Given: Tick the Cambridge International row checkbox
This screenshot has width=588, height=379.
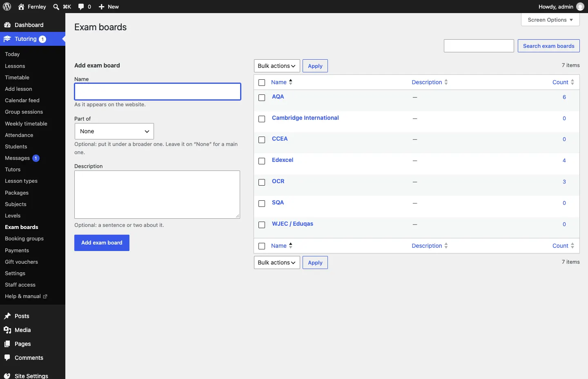Looking at the screenshot, I should (262, 119).
